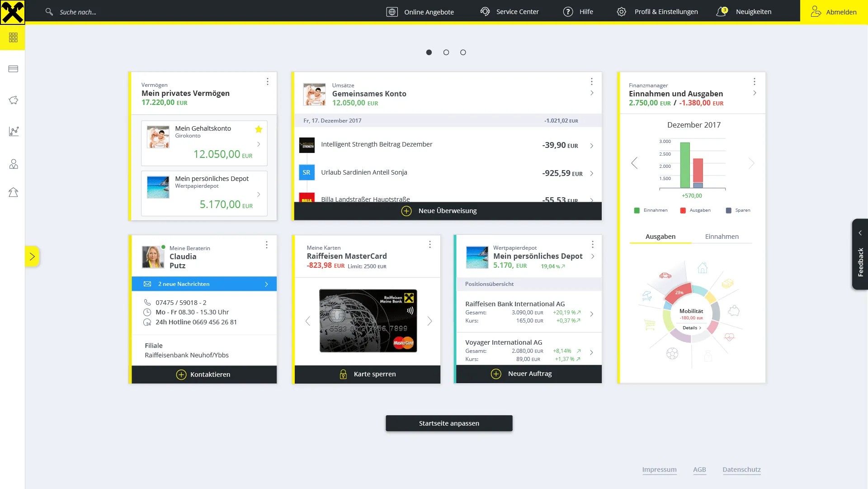868x489 pixels.
Task: Open the Impressum footer link
Action: 659,470
